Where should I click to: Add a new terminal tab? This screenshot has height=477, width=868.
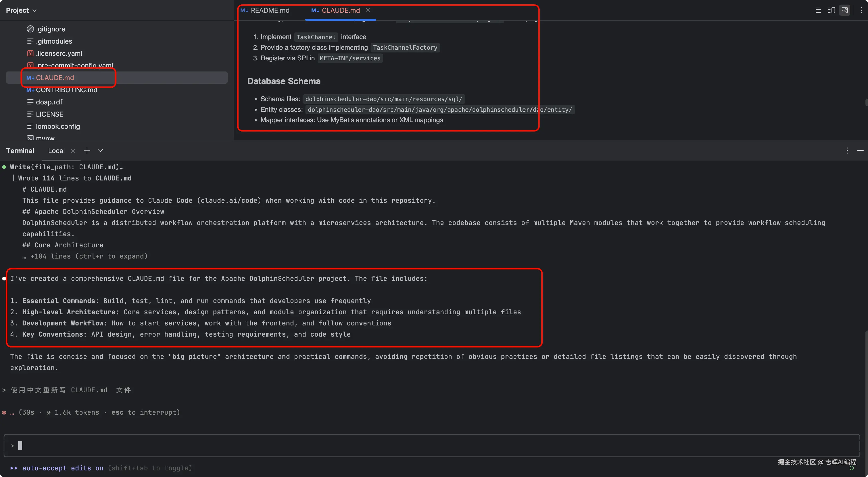pos(87,151)
